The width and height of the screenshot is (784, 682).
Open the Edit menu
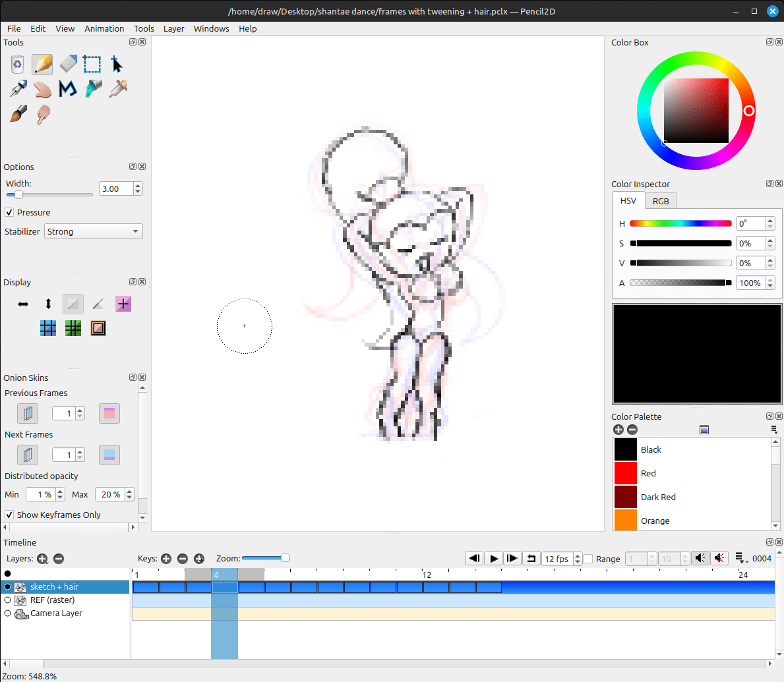coord(38,28)
